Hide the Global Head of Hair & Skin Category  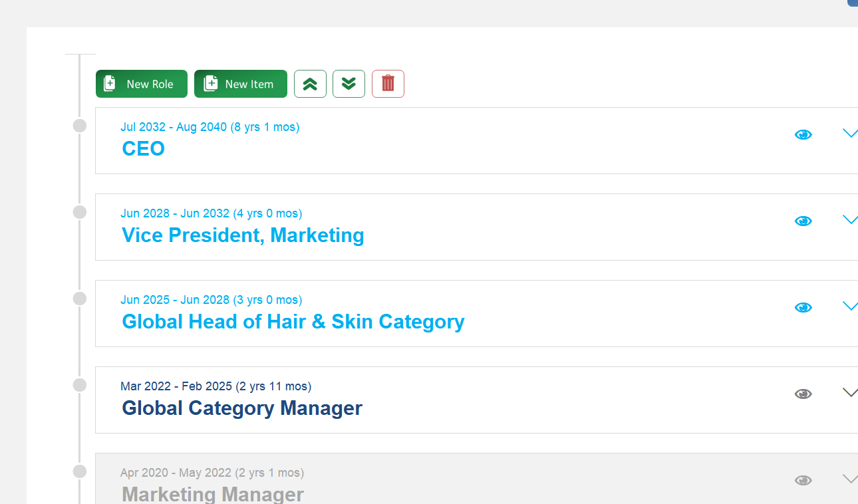803,307
